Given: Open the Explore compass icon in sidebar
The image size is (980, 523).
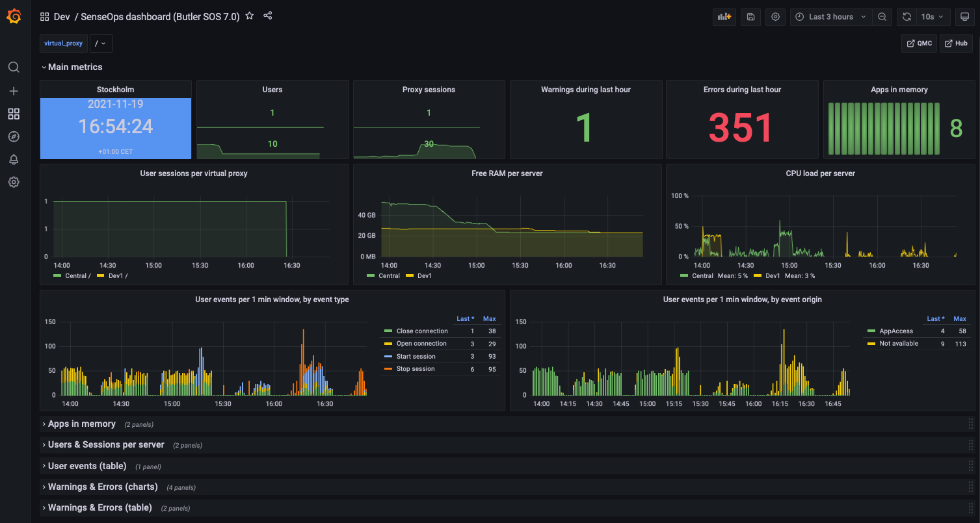Looking at the screenshot, I should click(13, 136).
